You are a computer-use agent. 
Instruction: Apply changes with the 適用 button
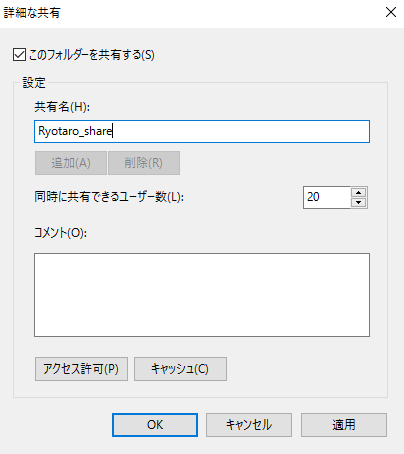pos(344,425)
